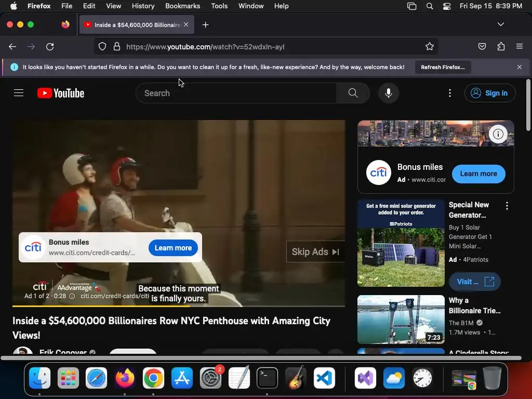The width and height of the screenshot is (532, 399).
Task: Click The B1M channel name
Action: click(x=461, y=323)
